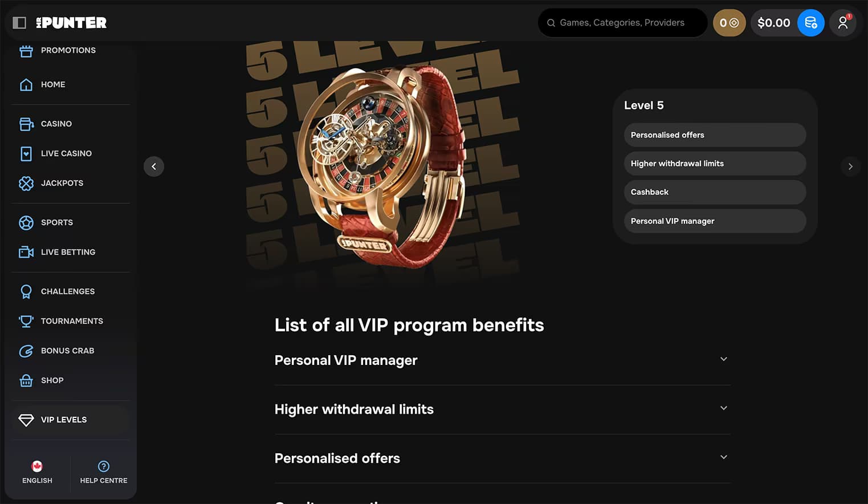The height and width of the screenshot is (504, 868).
Task: Click the games search field
Action: tap(622, 23)
